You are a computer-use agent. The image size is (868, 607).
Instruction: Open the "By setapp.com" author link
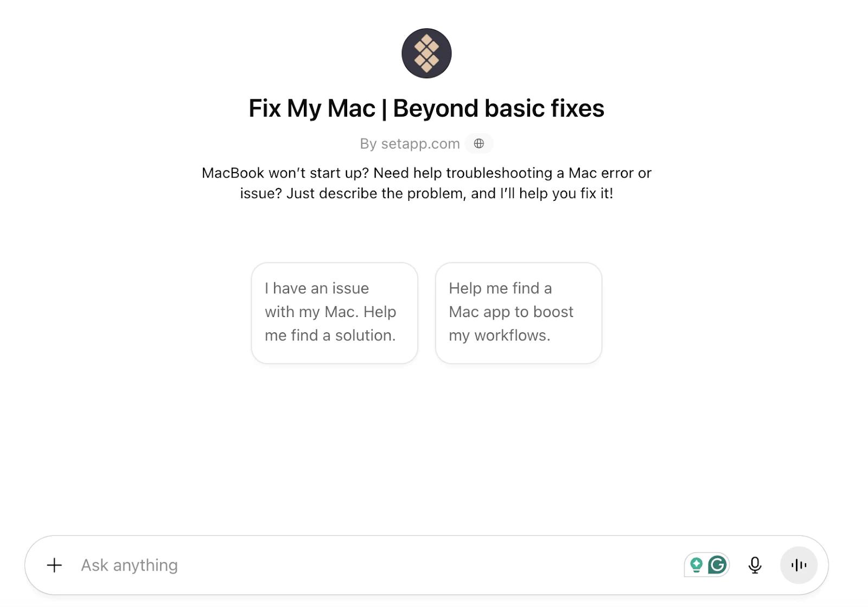(410, 144)
